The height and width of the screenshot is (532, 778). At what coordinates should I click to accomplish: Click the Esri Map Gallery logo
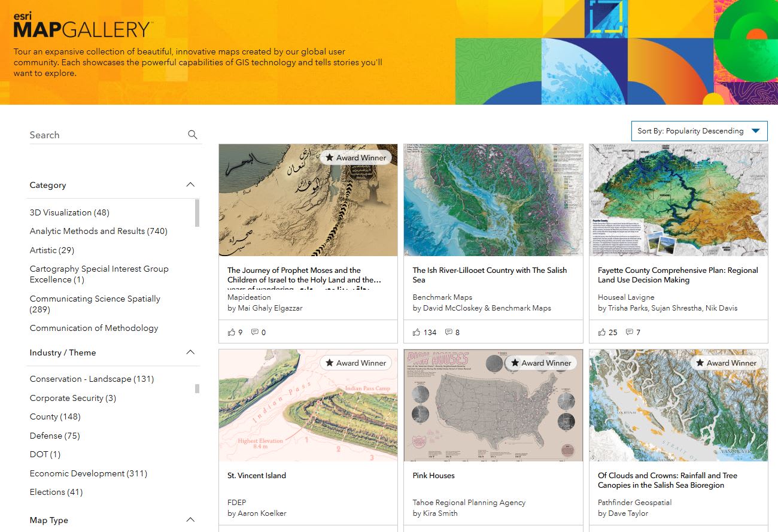[x=83, y=25]
